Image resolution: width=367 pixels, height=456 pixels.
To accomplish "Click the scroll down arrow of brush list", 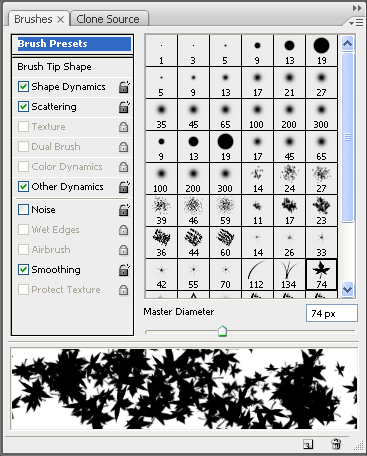I will click(x=348, y=289).
